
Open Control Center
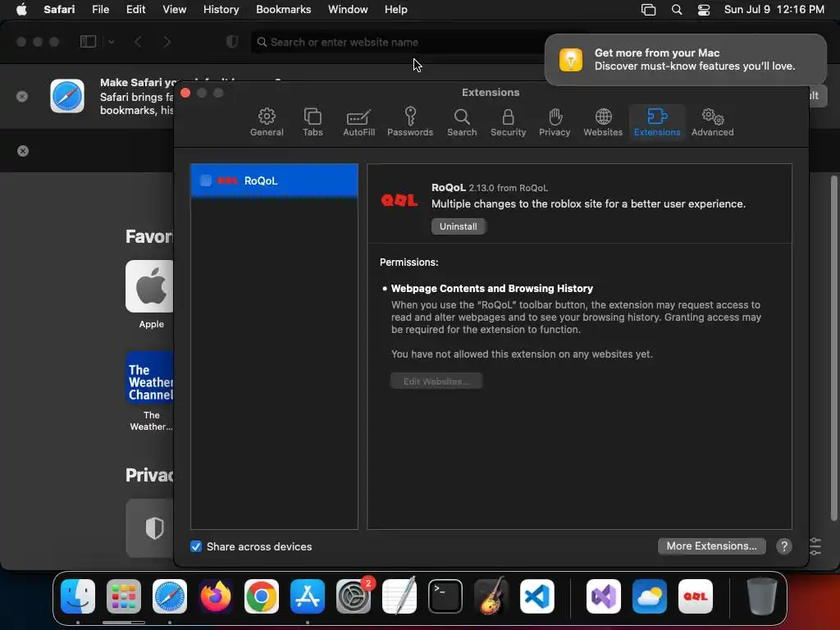(703, 10)
